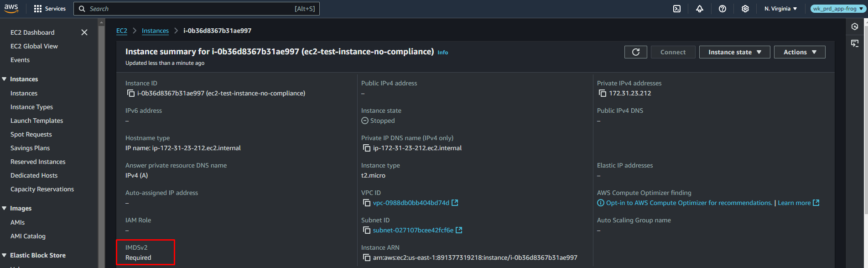Click the Instances breadcrumb link
Viewport: 868px width, 268px height.
click(155, 31)
